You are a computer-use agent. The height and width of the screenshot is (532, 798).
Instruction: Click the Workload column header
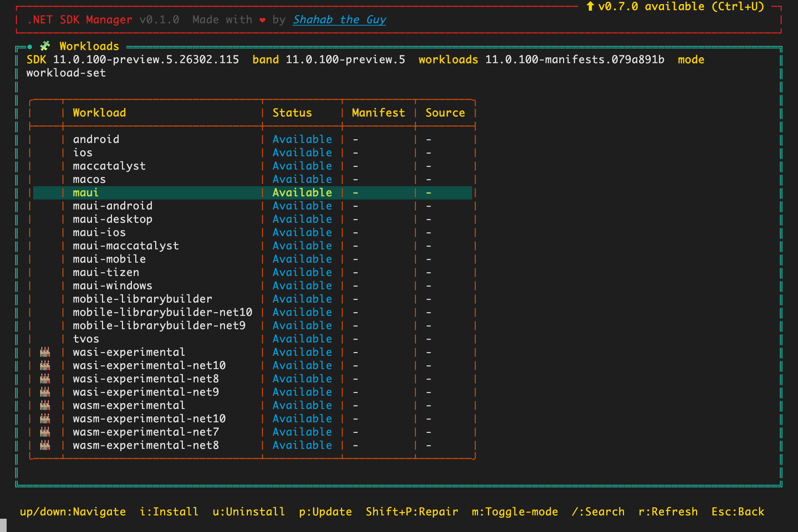click(99, 113)
